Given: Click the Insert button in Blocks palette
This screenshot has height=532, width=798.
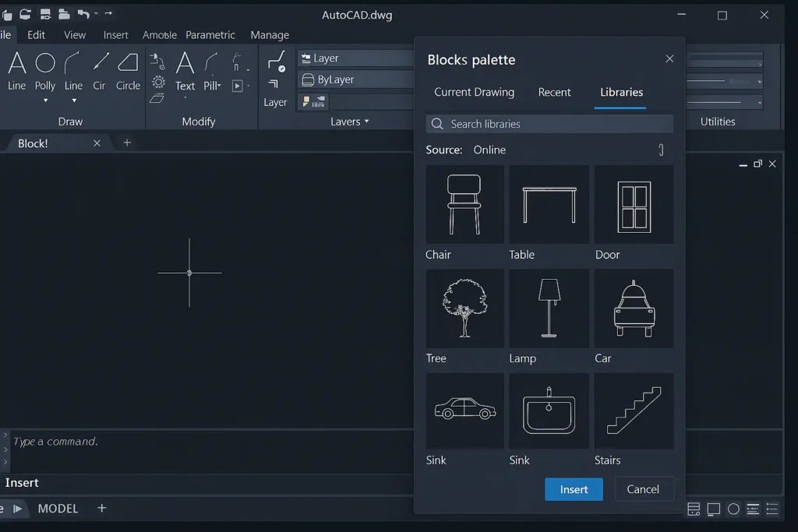Looking at the screenshot, I should click(574, 489).
